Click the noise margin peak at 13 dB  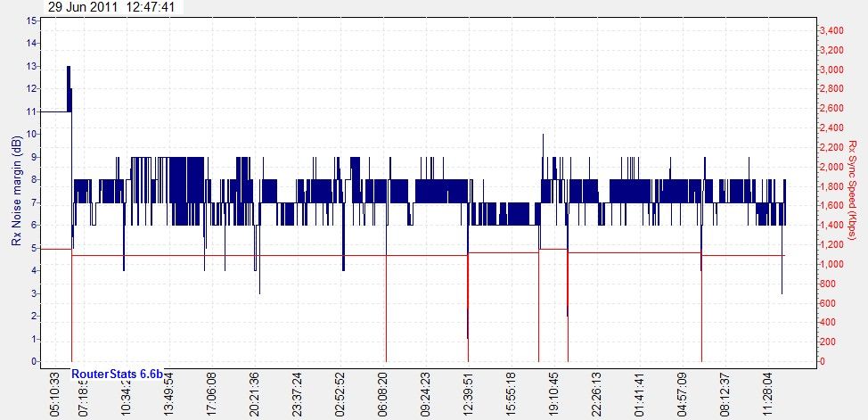(69, 67)
